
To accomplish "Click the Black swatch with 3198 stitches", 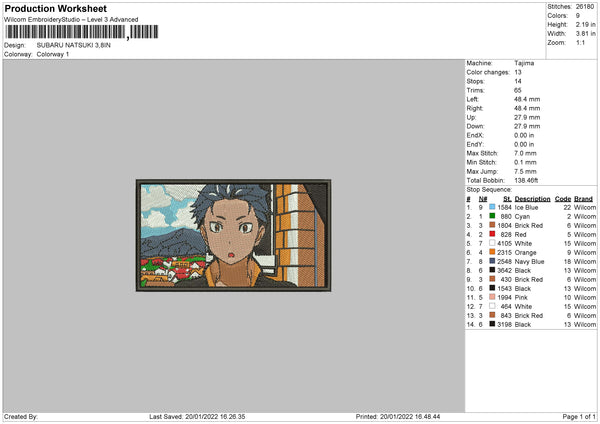I will pyautogui.click(x=492, y=324).
